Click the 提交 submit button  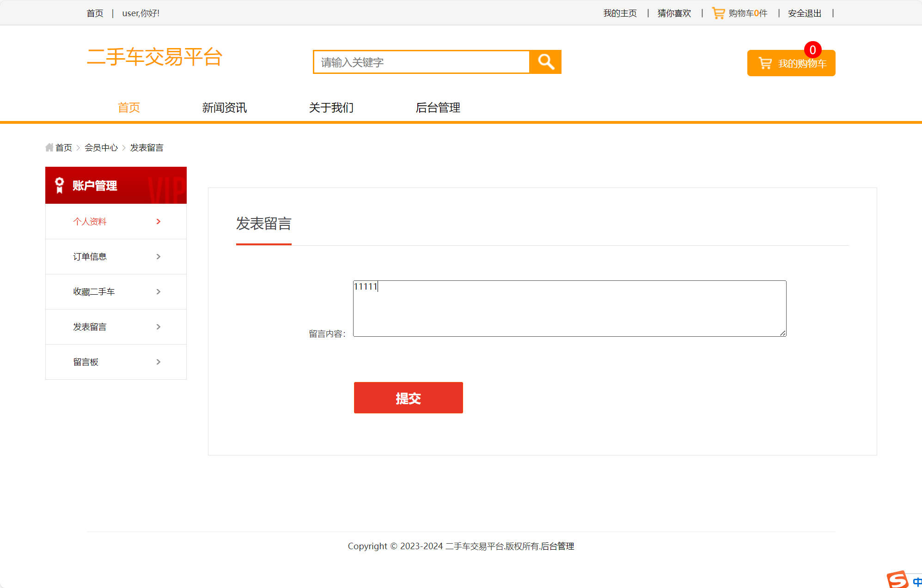(408, 398)
